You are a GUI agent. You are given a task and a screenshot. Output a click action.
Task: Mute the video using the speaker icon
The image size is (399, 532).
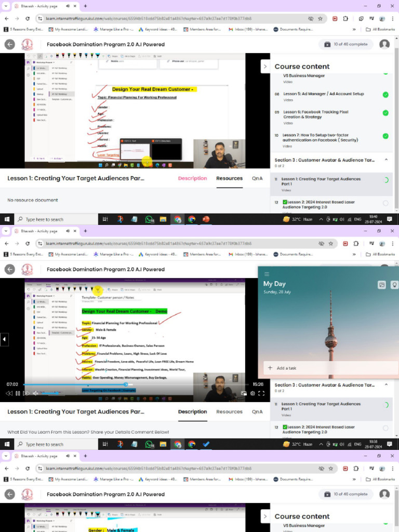[x=35, y=393]
